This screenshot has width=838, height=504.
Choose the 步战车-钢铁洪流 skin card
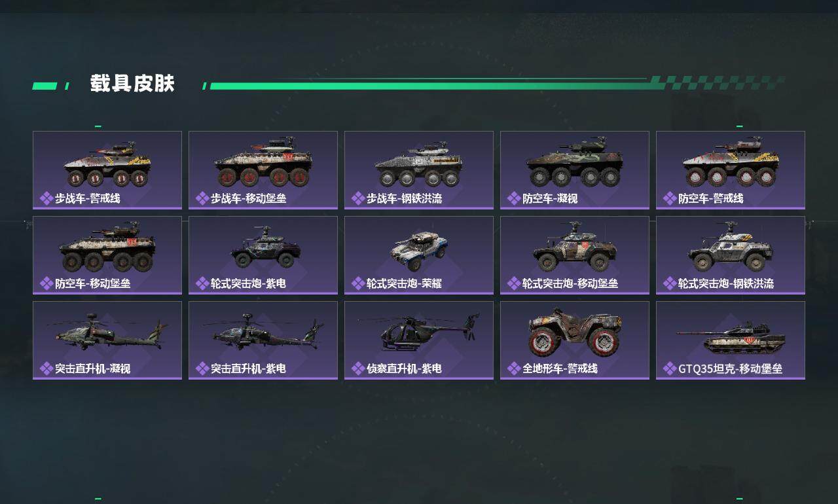419,170
